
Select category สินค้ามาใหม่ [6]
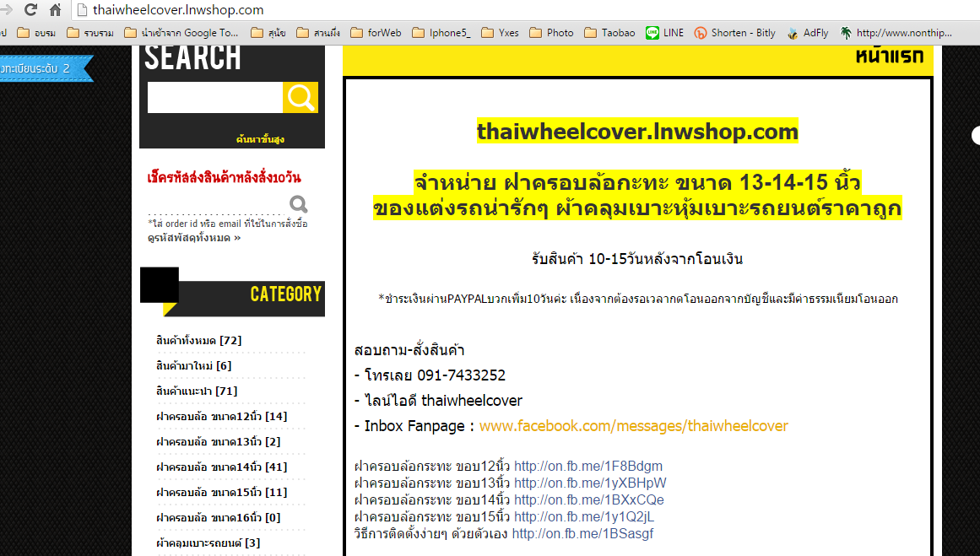point(194,365)
